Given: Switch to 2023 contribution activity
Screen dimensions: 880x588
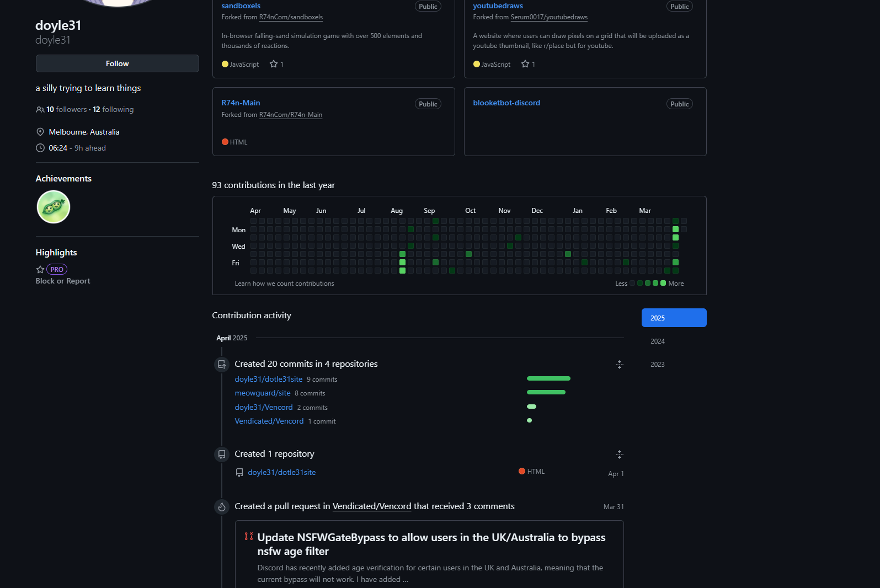Looking at the screenshot, I should pyautogui.click(x=658, y=365).
